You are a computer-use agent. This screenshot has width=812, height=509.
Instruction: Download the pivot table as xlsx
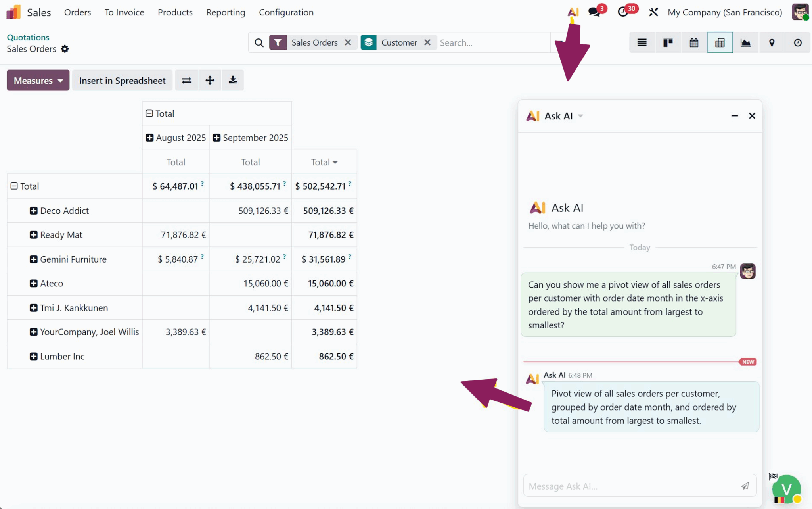pyautogui.click(x=233, y=80)
